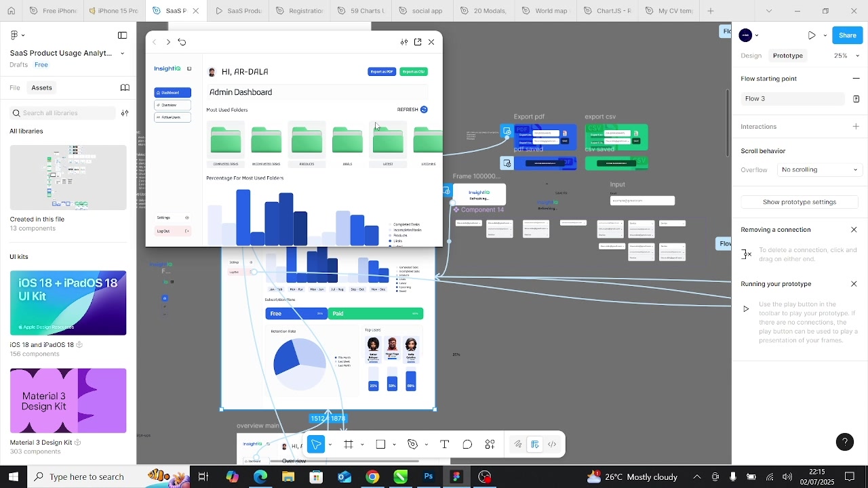The height and width of the screenshot is (488, 868).
Task: Select the Rectangle shape tool
Action: coord(380,445)
